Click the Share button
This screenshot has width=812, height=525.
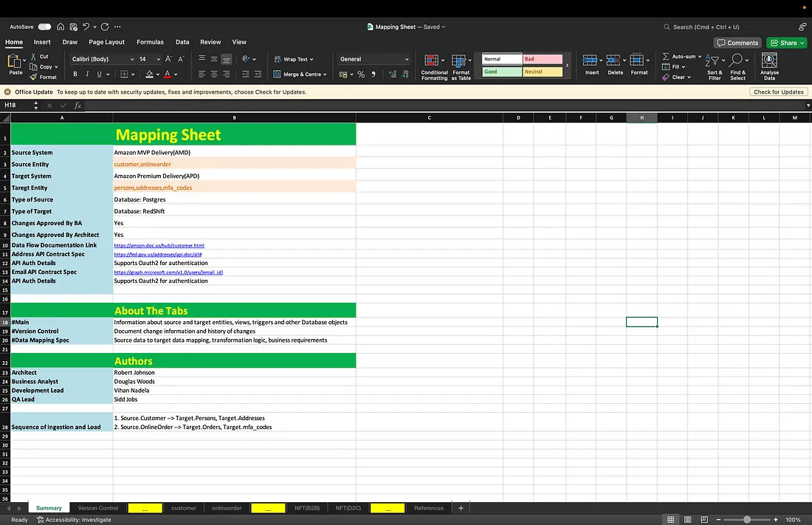click(x=787, y=43)
